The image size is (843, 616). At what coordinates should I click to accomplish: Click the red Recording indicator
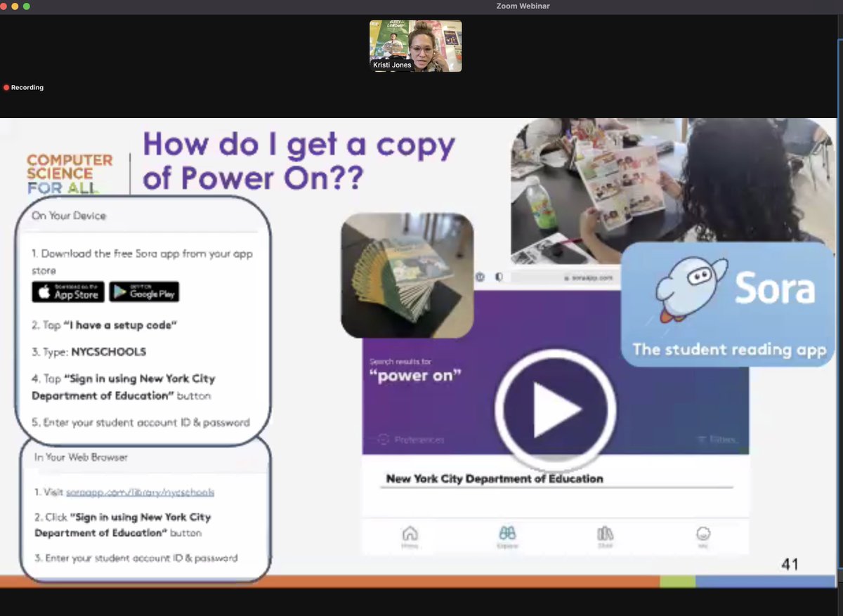click(x=23, y=88)
